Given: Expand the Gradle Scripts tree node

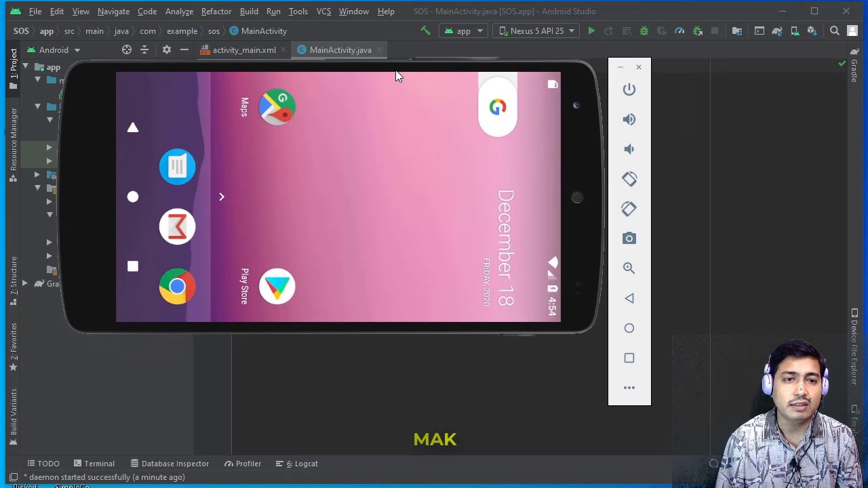Looking at the screenshot, I should (x=25, y=283).
